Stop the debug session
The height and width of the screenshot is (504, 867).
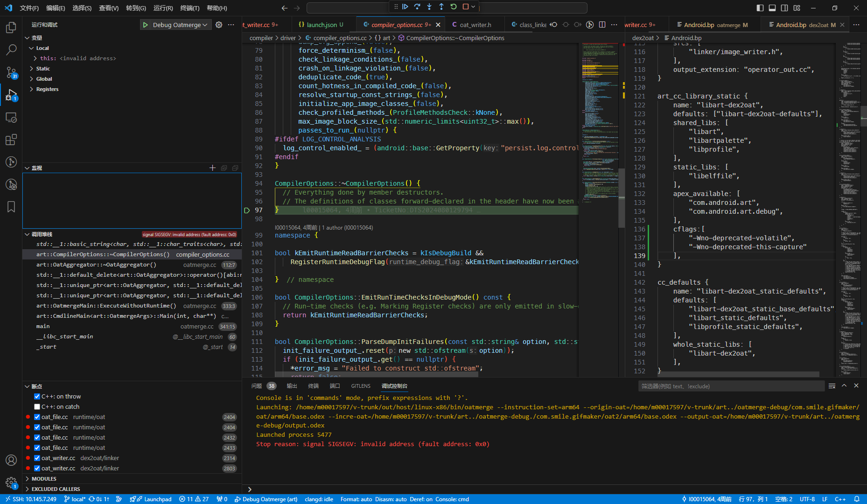(x=465, y=7)
